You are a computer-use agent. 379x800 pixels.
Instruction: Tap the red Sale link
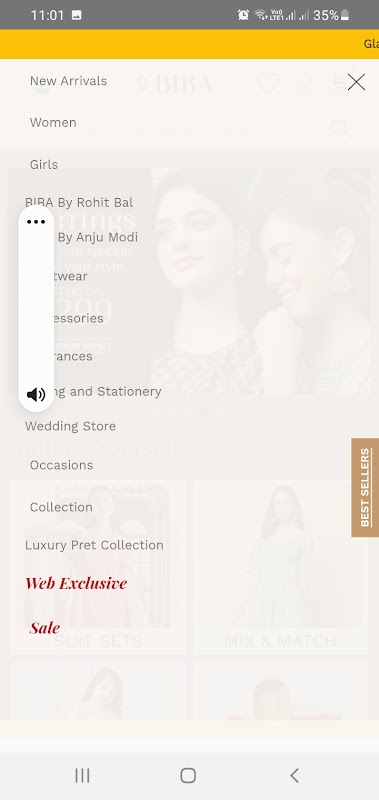(x=44, y=628)
